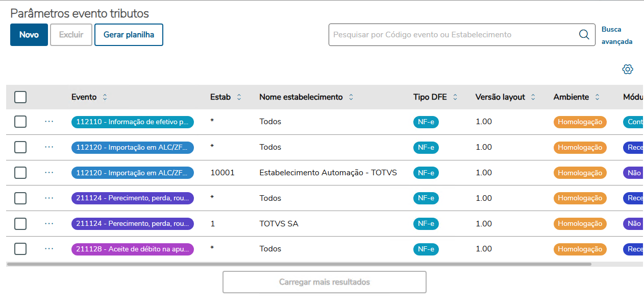
Task: Select checkbox for TOTVS SA row
Action: (x=20, y=223)
